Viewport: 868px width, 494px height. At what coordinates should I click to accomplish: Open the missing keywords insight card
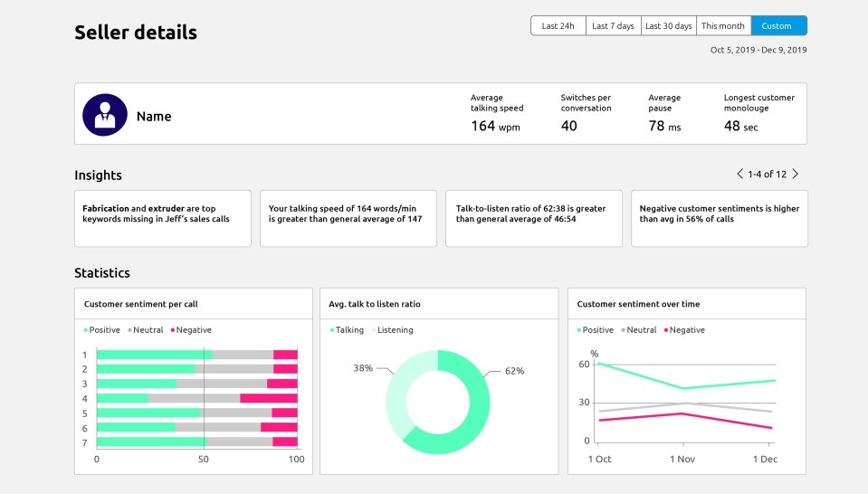(163, 218)
